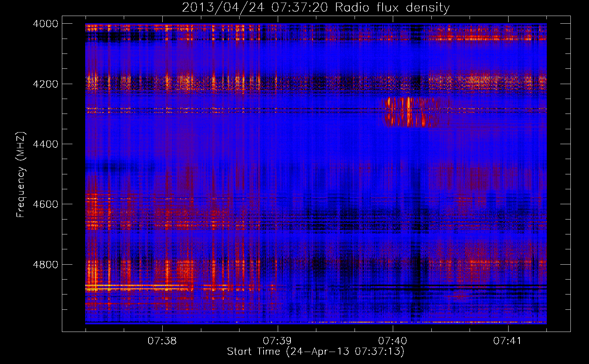The width and height of the screenshot is (589, 364).
Task: Click the 4600 frequency tick label
Action: pyautogui.click(x=46, y=204)
